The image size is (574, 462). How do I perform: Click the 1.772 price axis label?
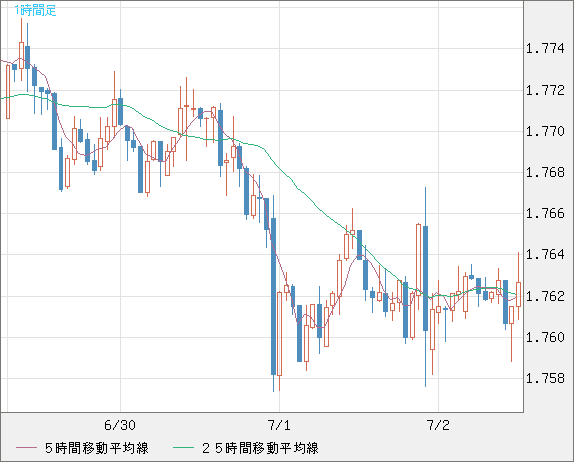545,90
